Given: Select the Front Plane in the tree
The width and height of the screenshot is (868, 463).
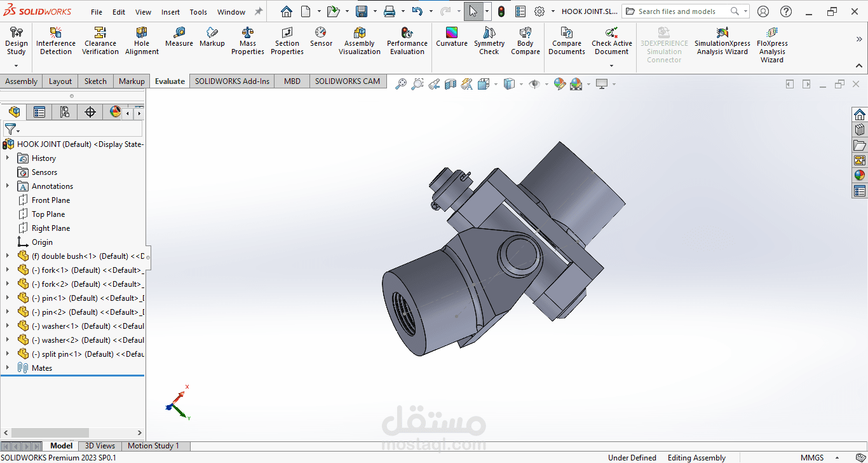Looking at the screenshot, I should (x=51, y=200).
